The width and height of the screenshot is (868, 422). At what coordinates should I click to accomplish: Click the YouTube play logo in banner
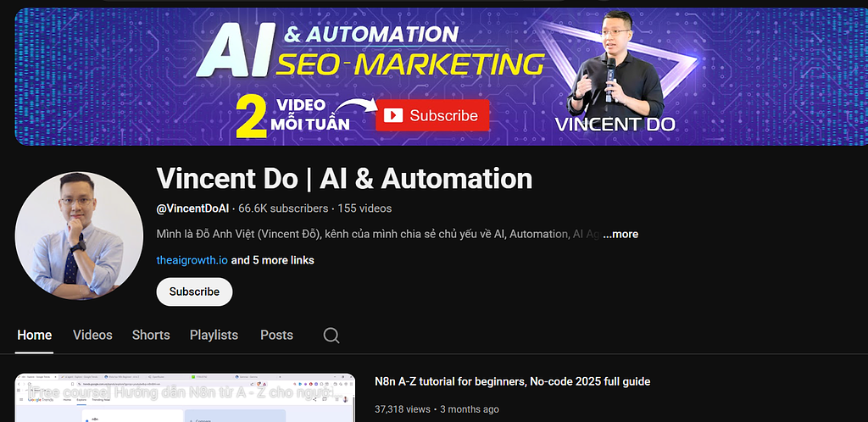coord(392,115)
